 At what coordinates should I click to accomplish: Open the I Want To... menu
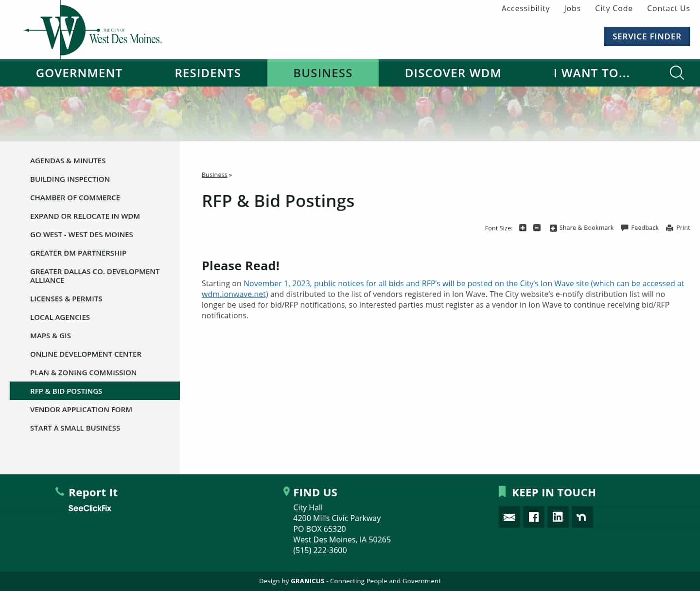click(592, 73)
